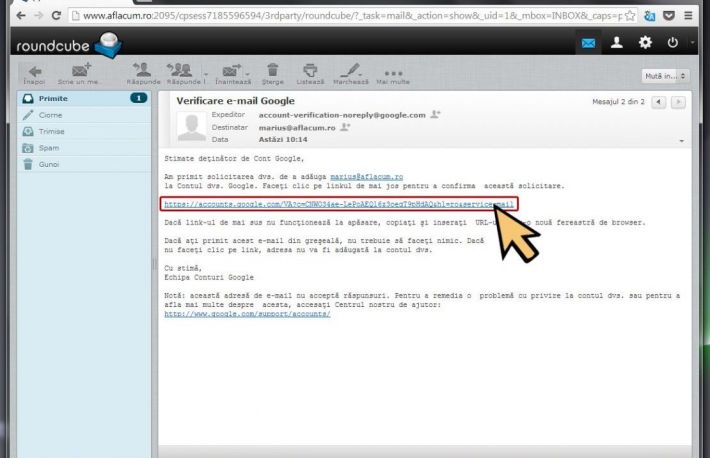710x458 pixels.
Task: Mark the message using Marchează icon
Action: pyautogui.click(x=349, y=73)
